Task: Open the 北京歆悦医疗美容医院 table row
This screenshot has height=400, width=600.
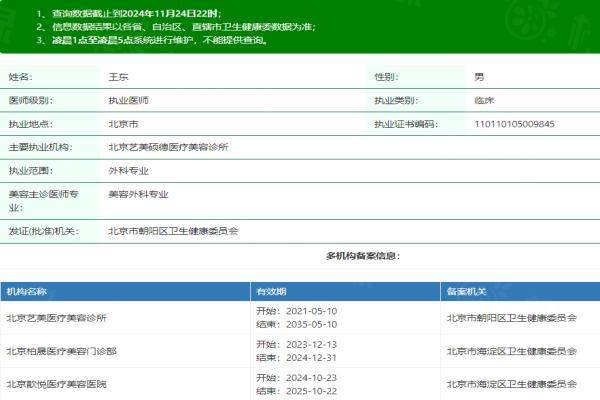Action: [x=57, y=384]
